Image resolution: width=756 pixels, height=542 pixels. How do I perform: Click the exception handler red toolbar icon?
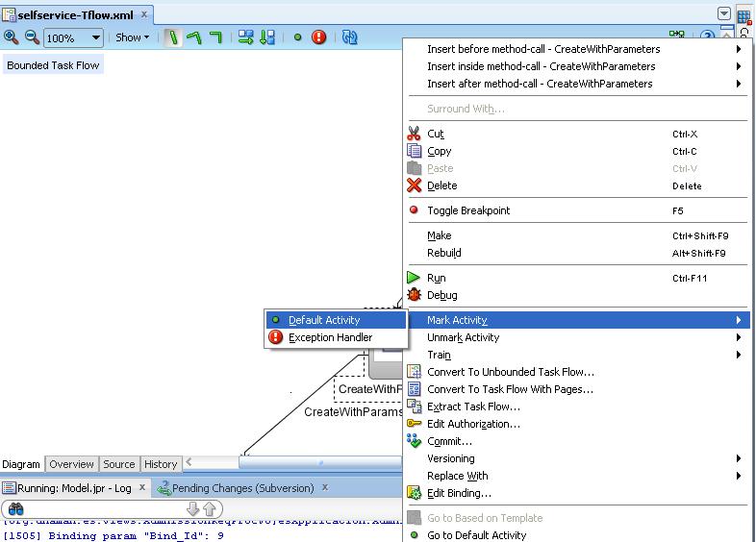[319, 38]
